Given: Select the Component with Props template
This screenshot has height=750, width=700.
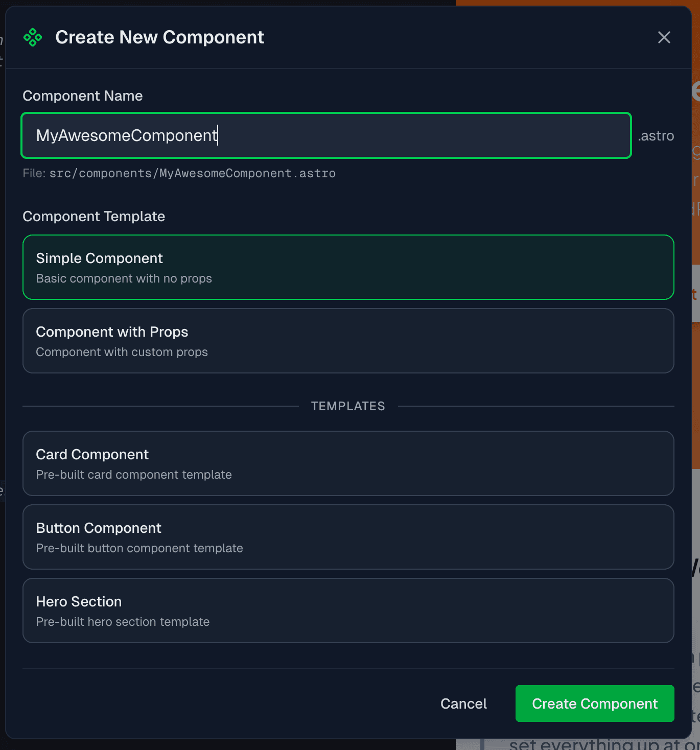Looking at the screenshot, I should click(x=348, y=341).
